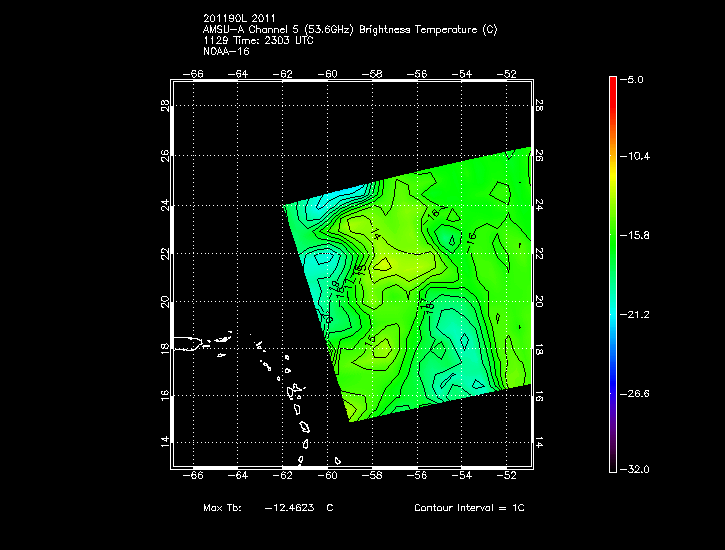Click the "-15.8" color bar label
The height and width of the screenshot is (550, 725).
(638, 236)
